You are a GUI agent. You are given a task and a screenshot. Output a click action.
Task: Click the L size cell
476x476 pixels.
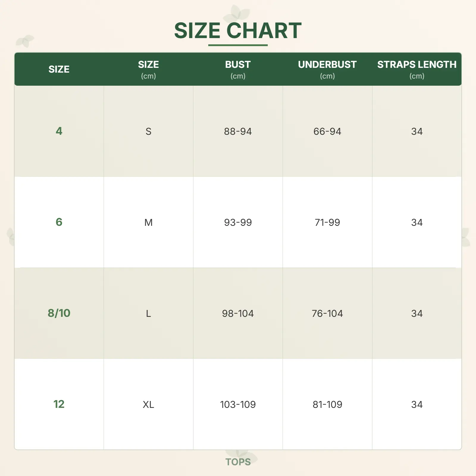148,314
